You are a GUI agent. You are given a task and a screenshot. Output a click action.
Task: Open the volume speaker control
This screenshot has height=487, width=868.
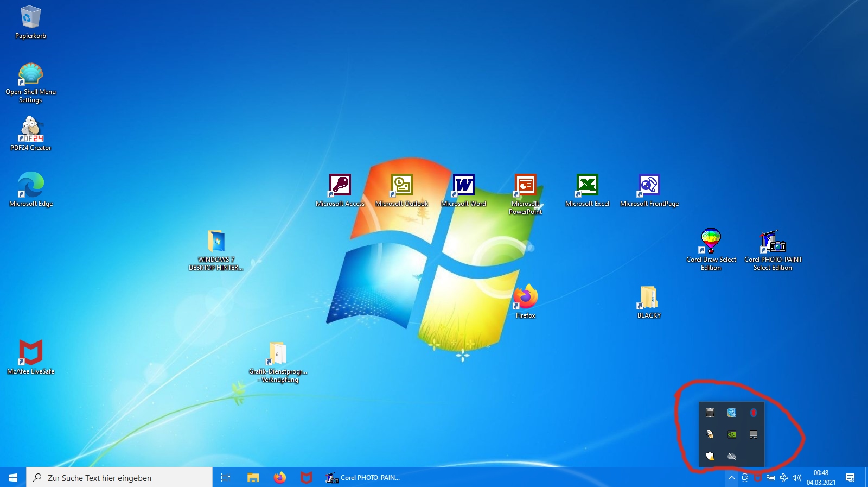pos(796,478)
